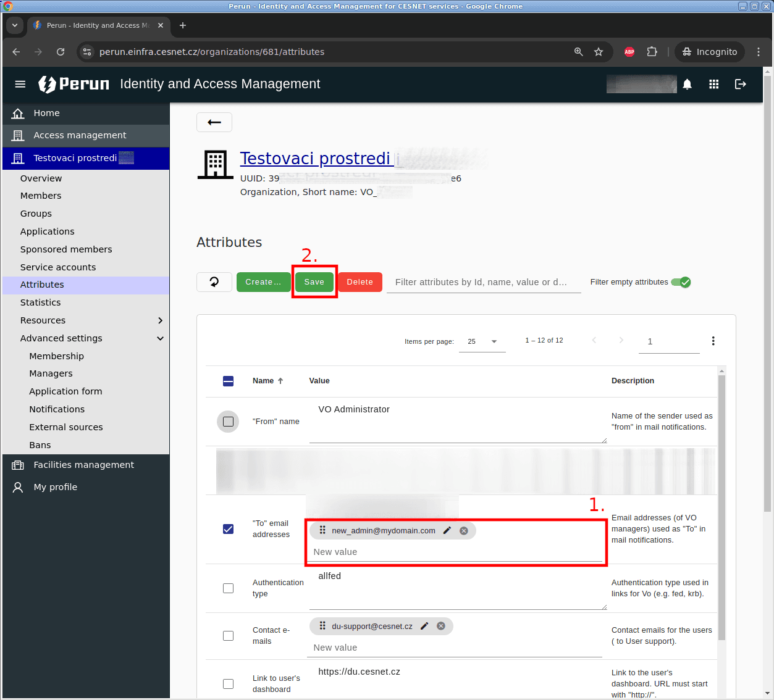Edit the new_admin@mydomain.com value with pencil icon
This screenshot has width=774, height=700.
447,530
